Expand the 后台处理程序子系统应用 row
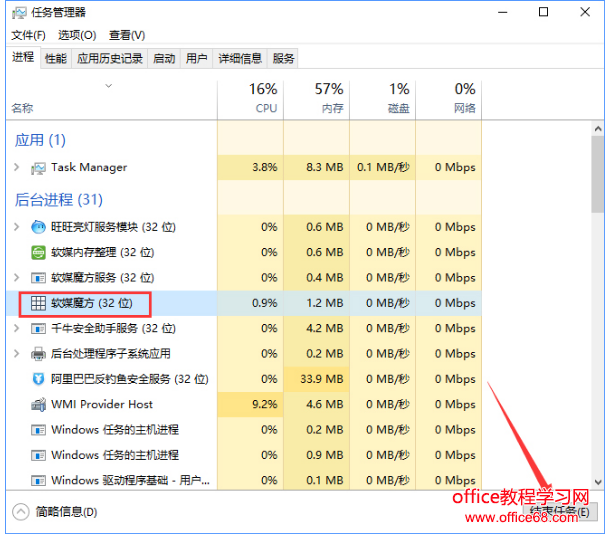The image size is (608, 534). [x=16, y=353]
